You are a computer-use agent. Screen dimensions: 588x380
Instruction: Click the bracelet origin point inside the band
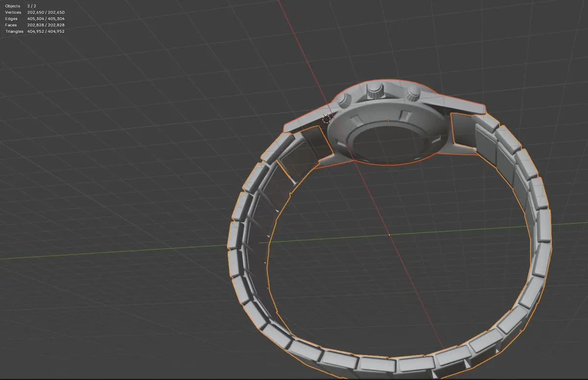(x=389, y=235)
